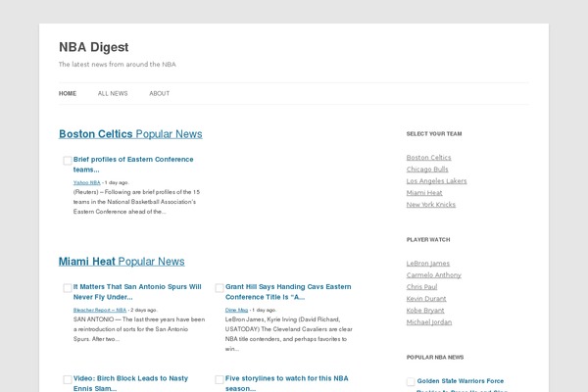Open the All News menu item

113,93
